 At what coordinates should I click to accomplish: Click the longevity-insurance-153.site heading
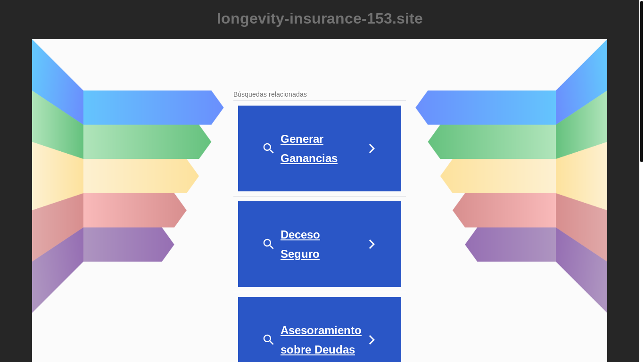(x=320, y=18)
